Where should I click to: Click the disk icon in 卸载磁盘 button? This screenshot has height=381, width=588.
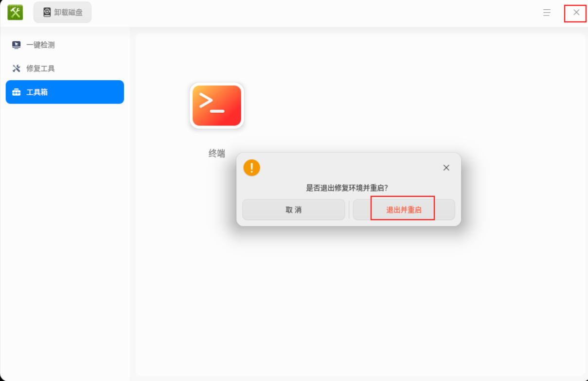pyautogui.click(x=47, y=12)
